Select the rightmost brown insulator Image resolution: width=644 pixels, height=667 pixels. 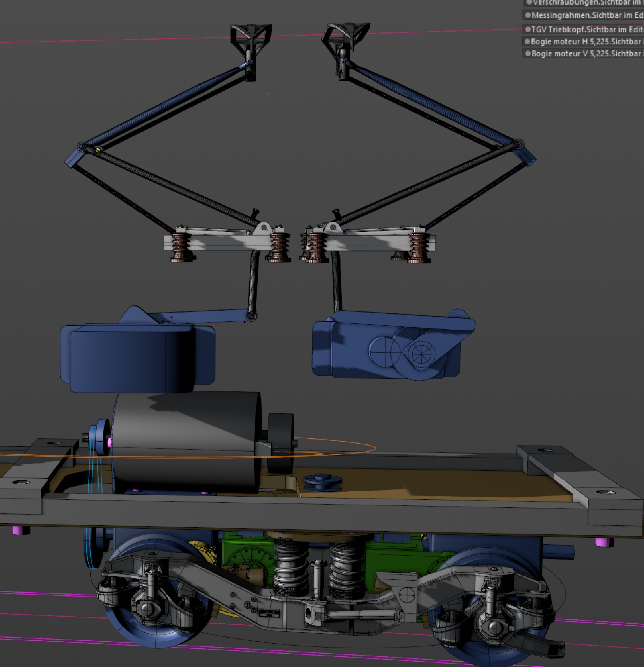(x=419, y=248)
